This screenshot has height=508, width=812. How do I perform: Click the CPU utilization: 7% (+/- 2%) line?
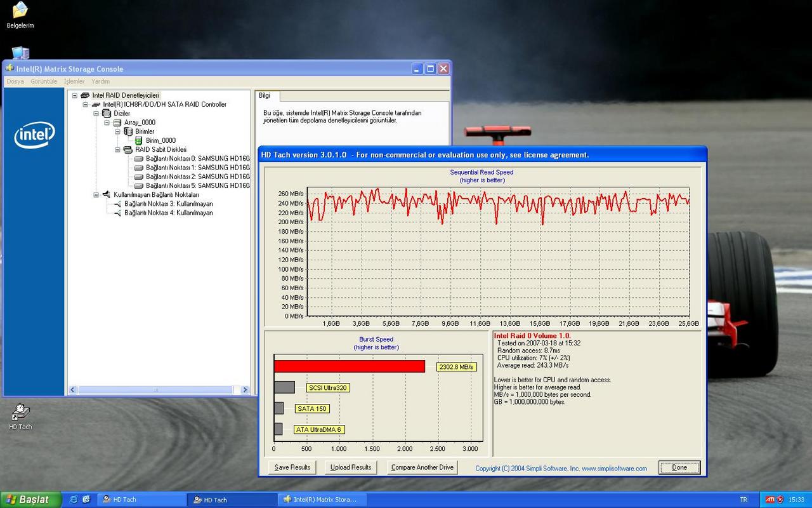click(x=533, y=358)
